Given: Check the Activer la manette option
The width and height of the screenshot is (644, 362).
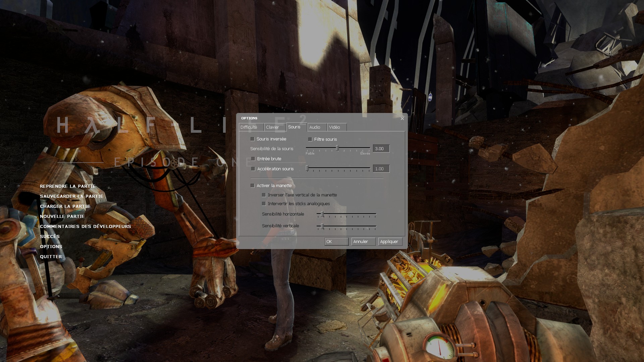Looking at the screenshot, I should [x=253, y=186].
